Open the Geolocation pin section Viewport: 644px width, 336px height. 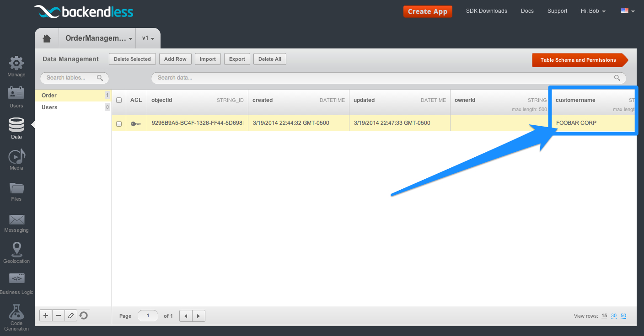click(16, 253)
